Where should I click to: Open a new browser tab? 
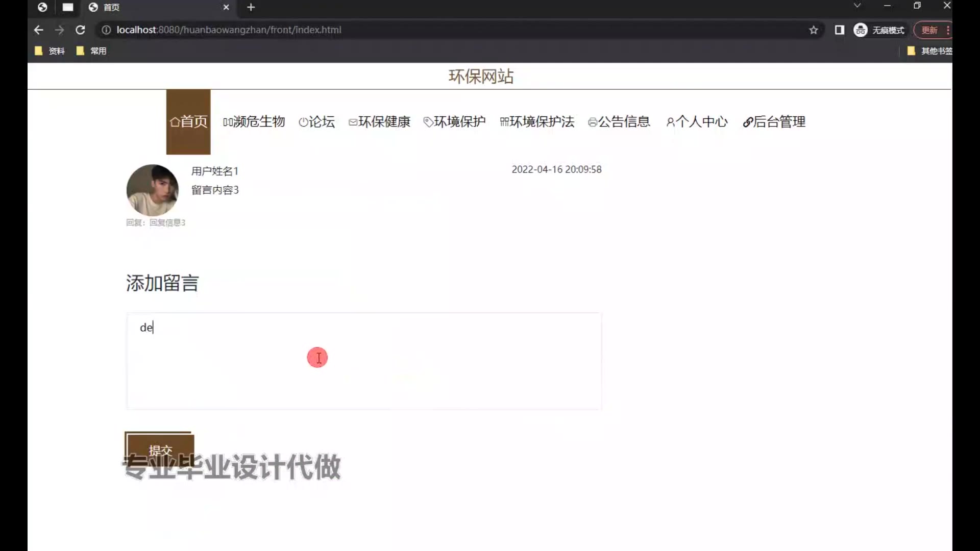[251, 7]
